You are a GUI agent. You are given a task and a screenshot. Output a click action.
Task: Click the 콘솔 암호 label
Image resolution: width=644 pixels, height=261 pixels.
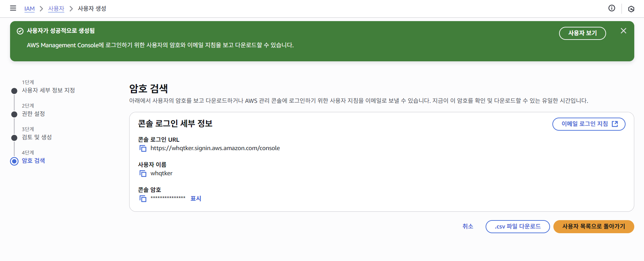coord(149,190)
